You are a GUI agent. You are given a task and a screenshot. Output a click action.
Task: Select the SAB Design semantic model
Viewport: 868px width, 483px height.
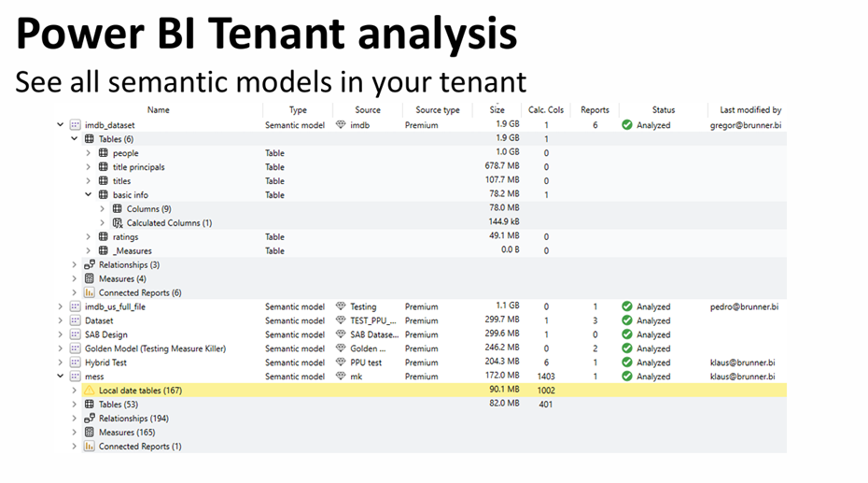(105, 334)
